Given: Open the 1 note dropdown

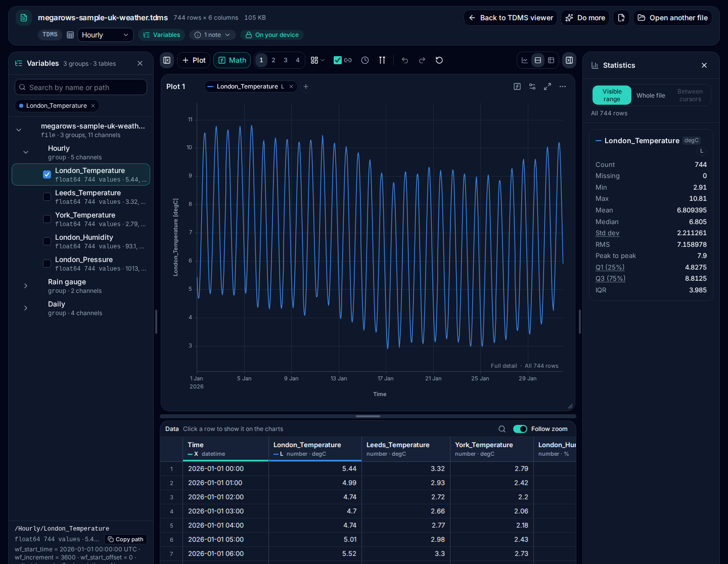Looking at the screenshot, I should coord(212,35).
